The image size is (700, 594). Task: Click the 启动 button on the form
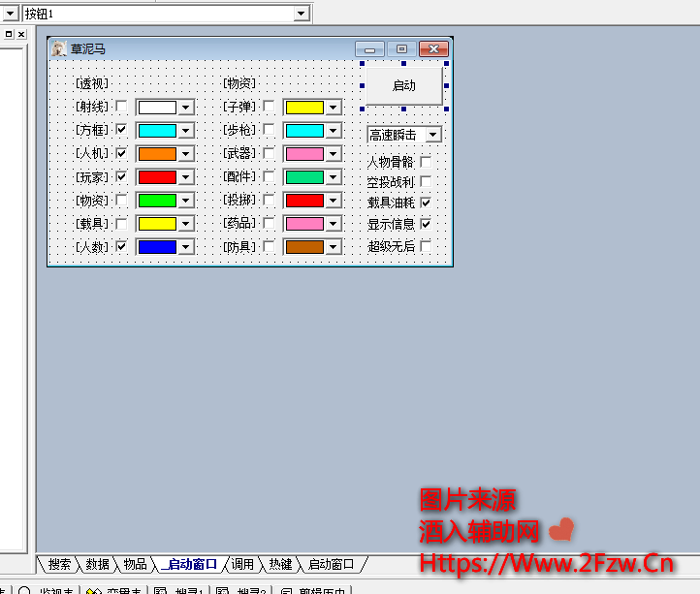coord(404,85)
